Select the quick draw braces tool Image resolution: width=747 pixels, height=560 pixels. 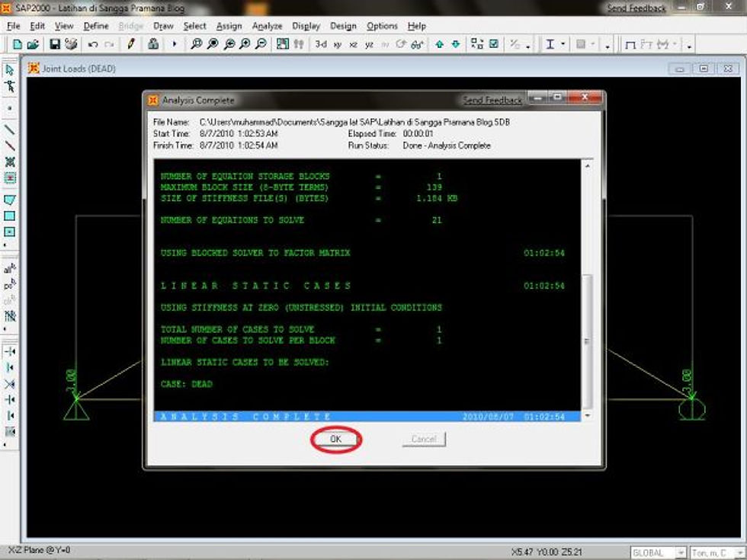9,162
